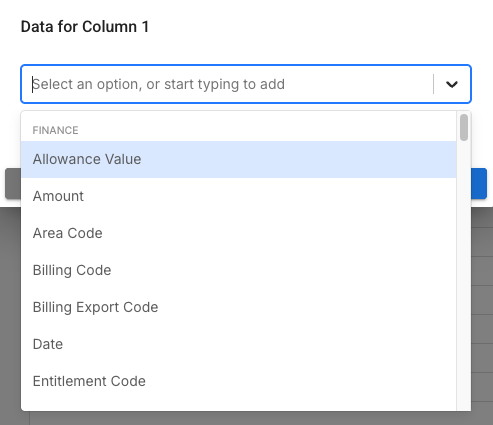Choose Billing Export Code
The height and width of the screenshot is (425, 493).
tap(239, 307)
